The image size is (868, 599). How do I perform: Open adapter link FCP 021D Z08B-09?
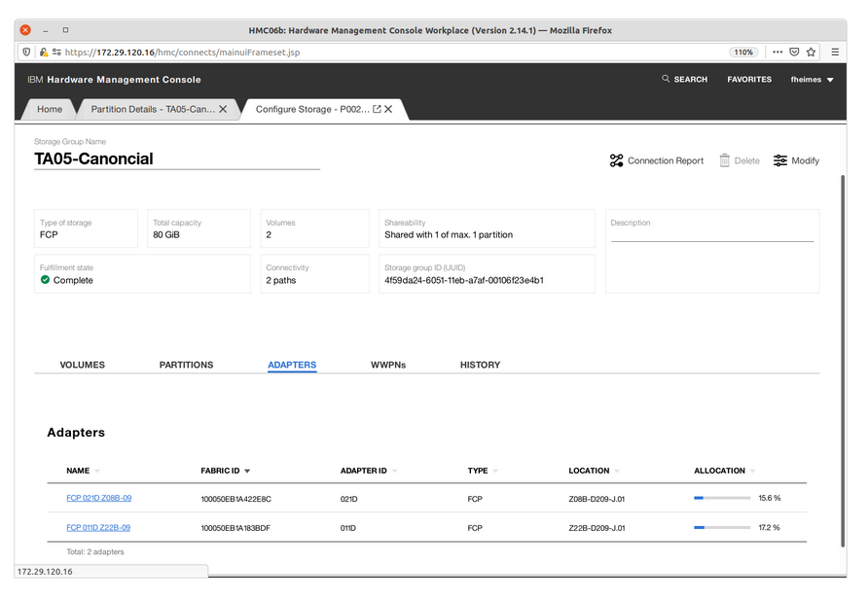[x=98, y=498]
